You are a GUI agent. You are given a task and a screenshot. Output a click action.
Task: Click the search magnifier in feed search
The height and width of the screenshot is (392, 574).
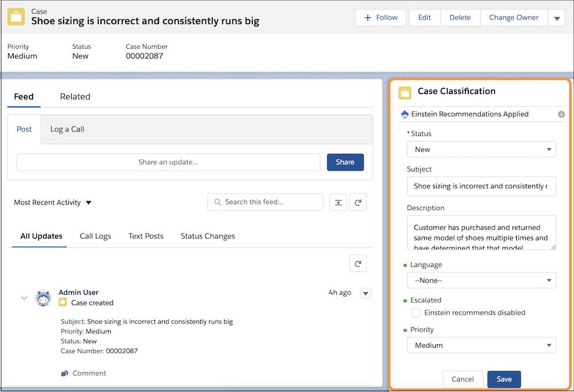pyautogui.click(x=218, y=202)
